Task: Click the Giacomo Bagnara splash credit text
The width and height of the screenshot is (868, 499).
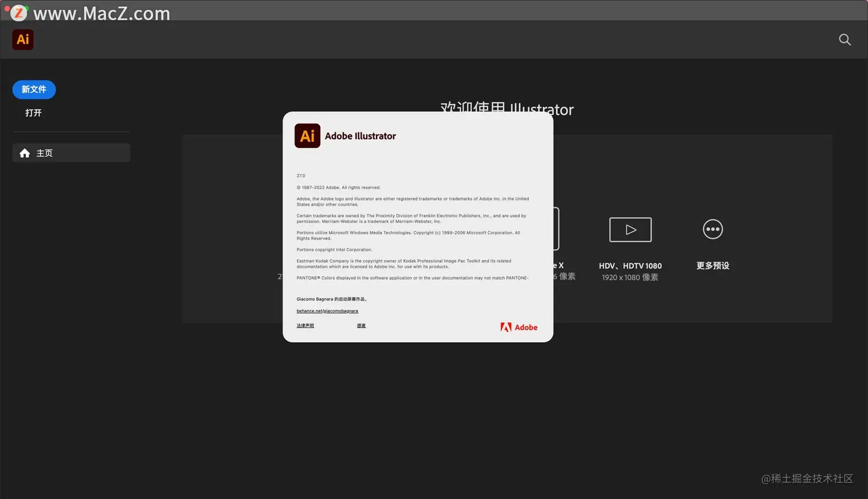Action: [332, 299]
